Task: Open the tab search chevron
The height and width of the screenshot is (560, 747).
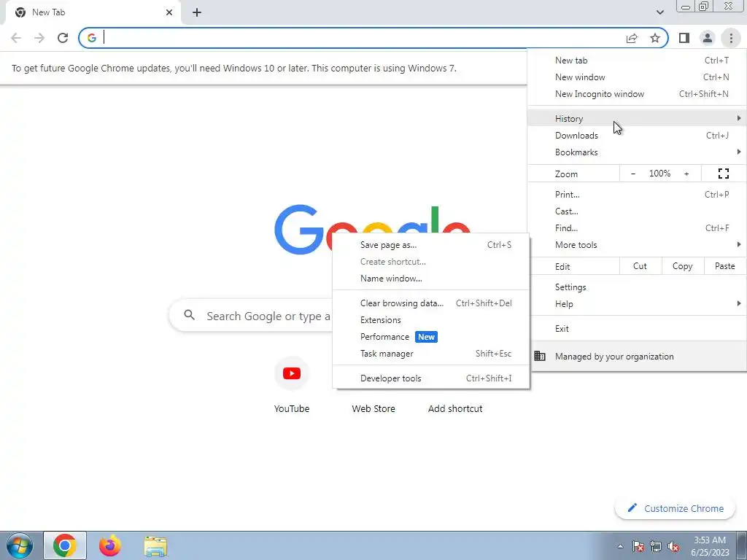Action: coord(659,12)
